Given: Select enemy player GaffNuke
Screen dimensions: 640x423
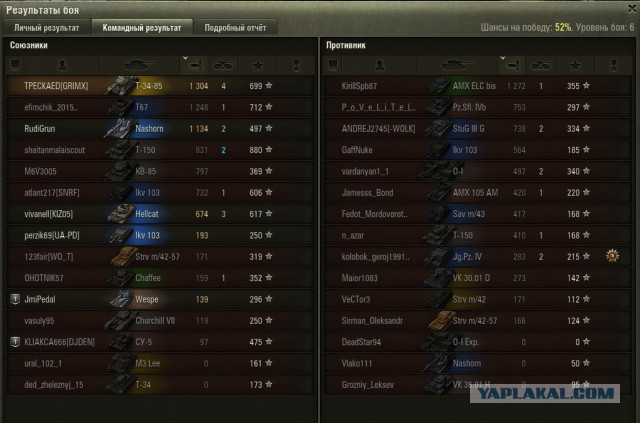Looking at the screenshot, I should [357, 150].
